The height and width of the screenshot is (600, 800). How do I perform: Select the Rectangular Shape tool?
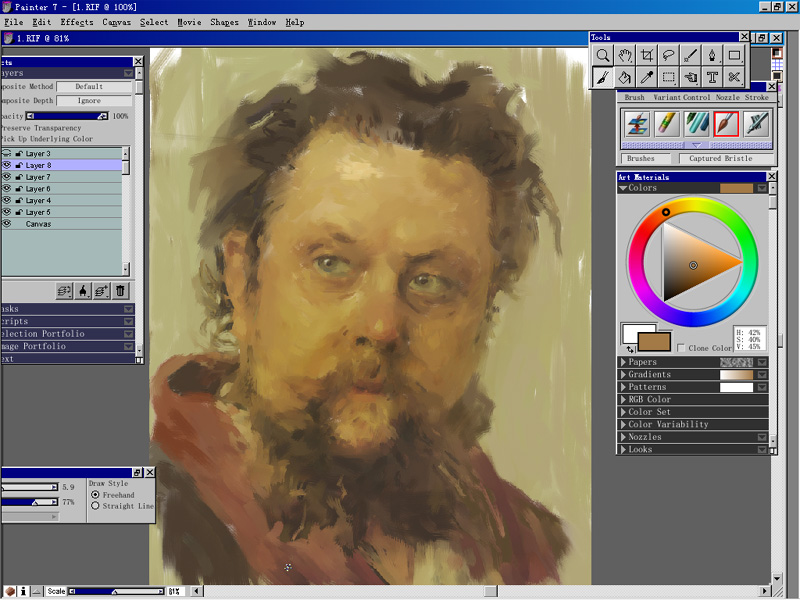734,55
